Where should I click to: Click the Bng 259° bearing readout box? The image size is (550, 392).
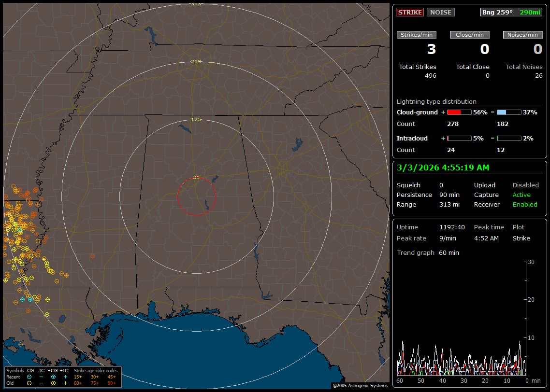coord(511,12)
